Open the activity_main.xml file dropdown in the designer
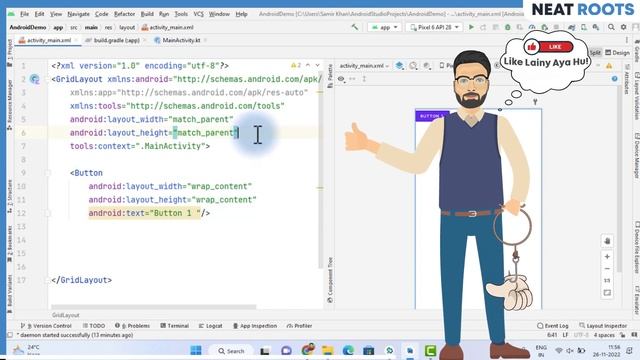Image resolution: width=640 pixels, height=360 pixels. [364, 66]
